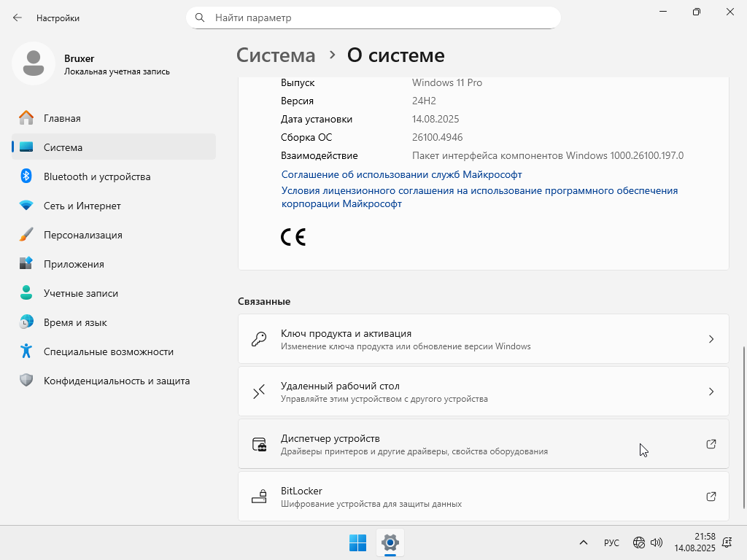Image resolution: width=747 pixels, height=560 pixels.
Task: Click the Связанные section heading
Action: [x=264, y=301]
